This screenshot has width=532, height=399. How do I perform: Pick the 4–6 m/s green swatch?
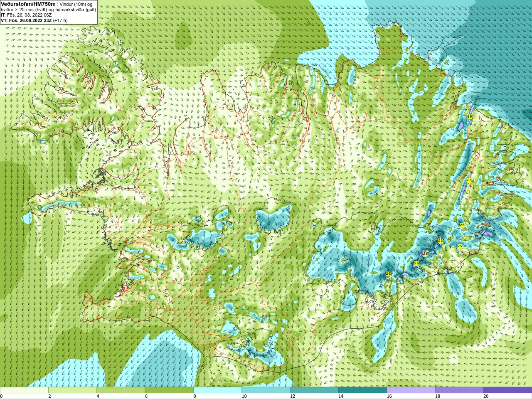pos(121,390)
